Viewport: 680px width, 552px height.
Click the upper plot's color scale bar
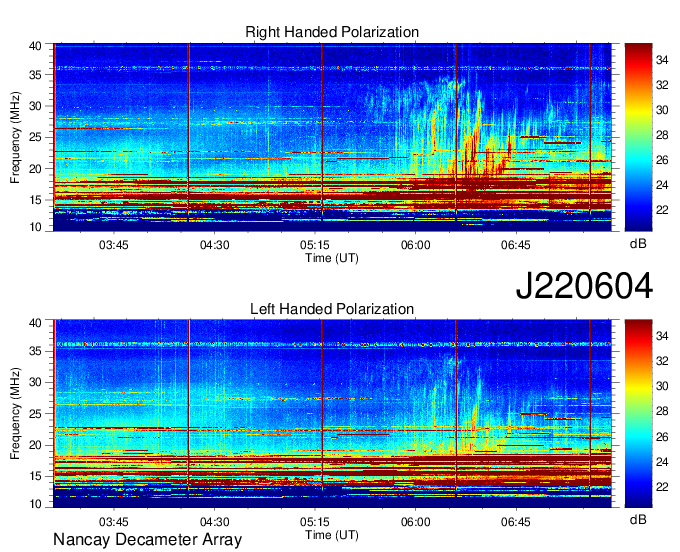[638, 137]
